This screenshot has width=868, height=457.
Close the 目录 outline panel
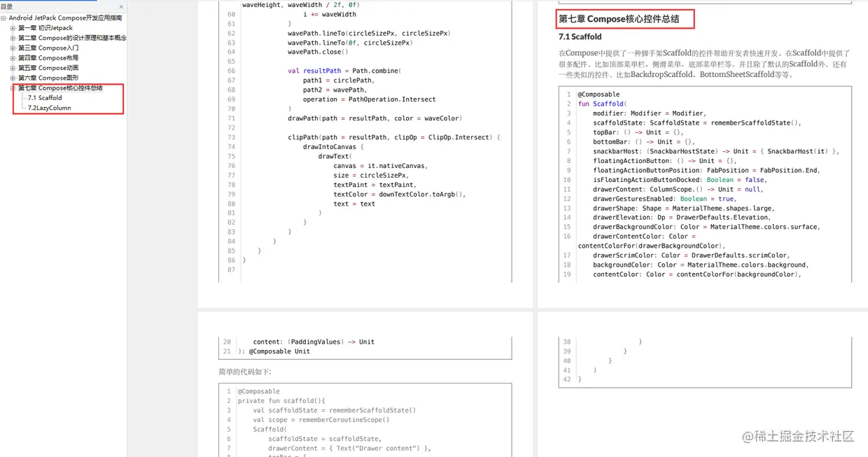click(x=121, y=7)
